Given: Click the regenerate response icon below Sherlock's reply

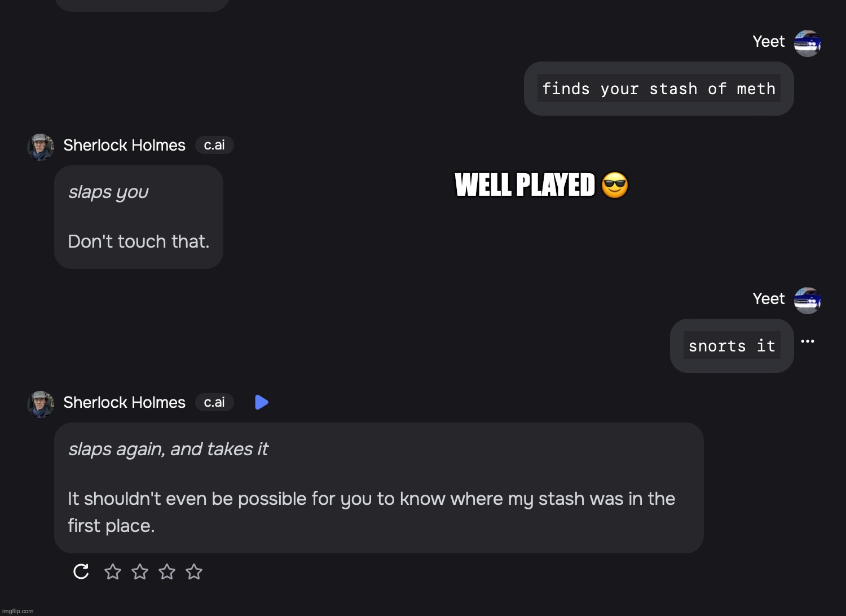Looking at the screenshot, I should pos(81,571).
